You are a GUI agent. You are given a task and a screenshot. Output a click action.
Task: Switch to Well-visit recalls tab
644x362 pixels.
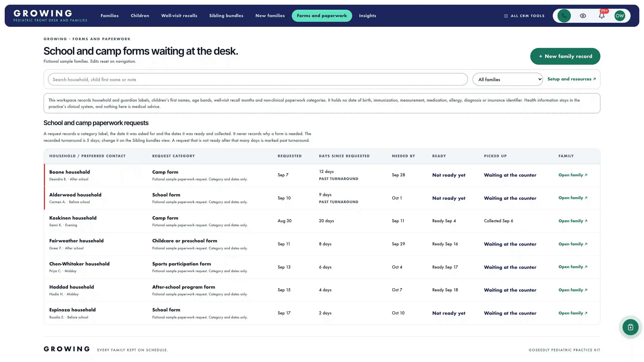tap(179, 16)
